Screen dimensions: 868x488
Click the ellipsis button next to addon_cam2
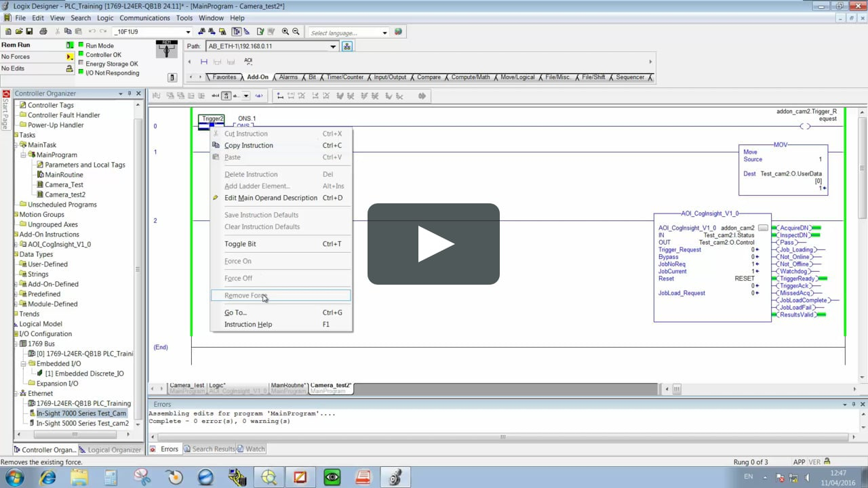(763, 228)
